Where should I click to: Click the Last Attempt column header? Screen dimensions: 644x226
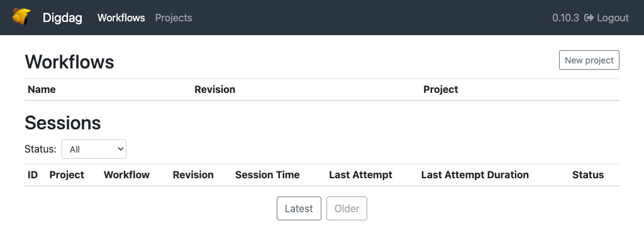click(x=360, y=175)
